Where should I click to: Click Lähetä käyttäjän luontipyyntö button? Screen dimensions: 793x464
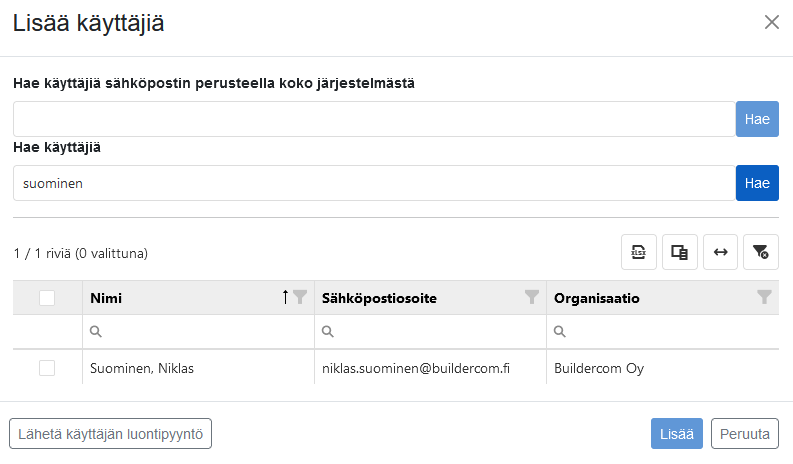(x=110, y=434)
